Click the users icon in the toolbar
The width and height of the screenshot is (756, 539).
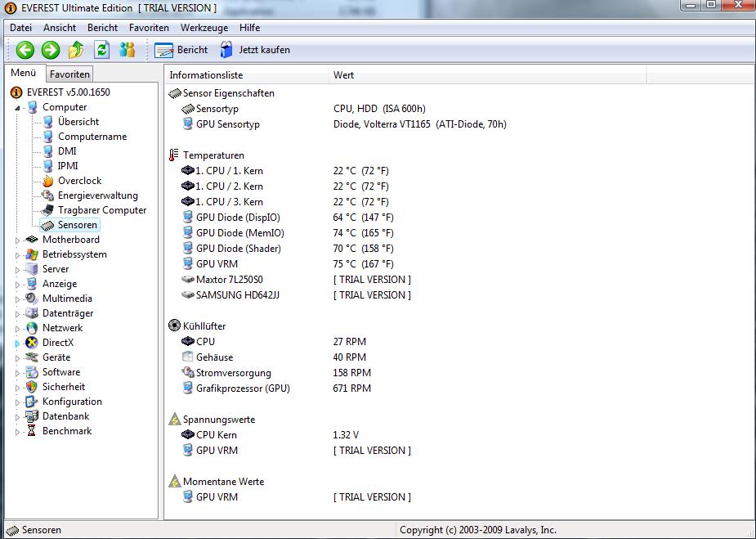click(x=127, y=50)
